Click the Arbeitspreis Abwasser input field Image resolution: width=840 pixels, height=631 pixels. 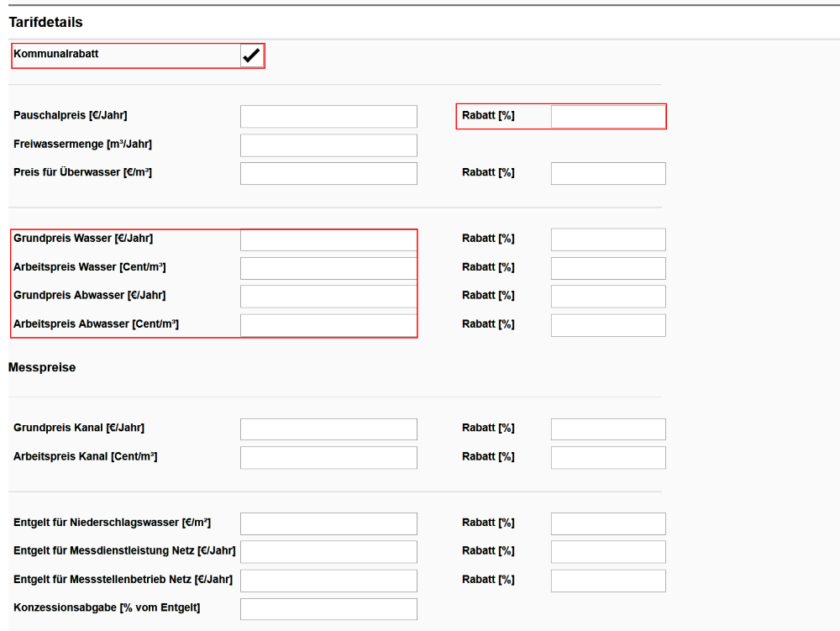(x=328, y=325)
